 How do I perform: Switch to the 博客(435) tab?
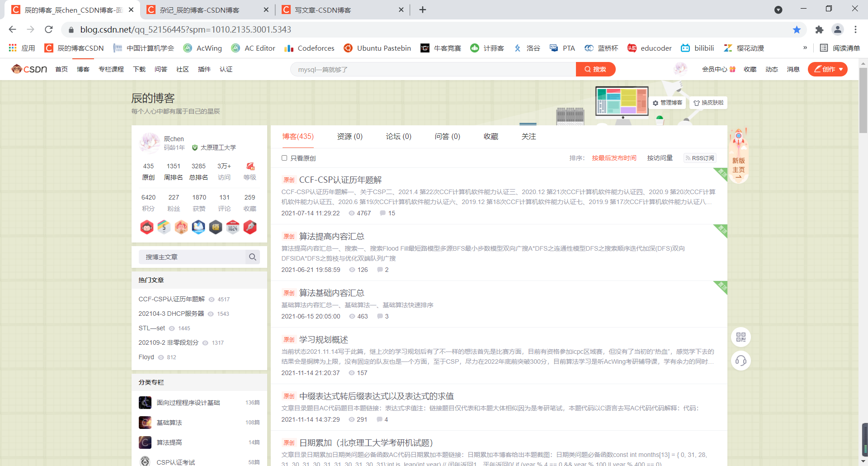coord(298,137)
